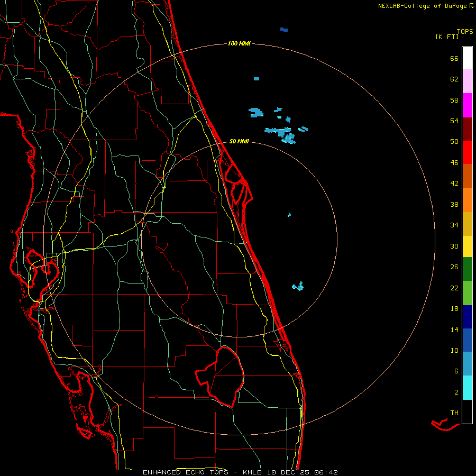The image size is (476, 476).
Task: Click the '06:42' timestamp
Action: (x=326, y=472)
